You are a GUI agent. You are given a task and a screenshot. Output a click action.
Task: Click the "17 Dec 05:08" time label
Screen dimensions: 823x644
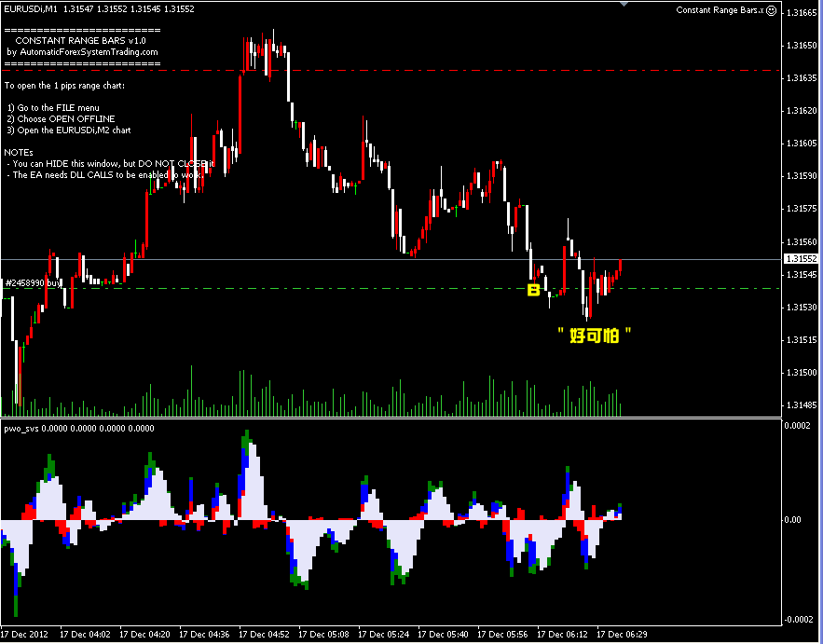click(x=324, y=634)
